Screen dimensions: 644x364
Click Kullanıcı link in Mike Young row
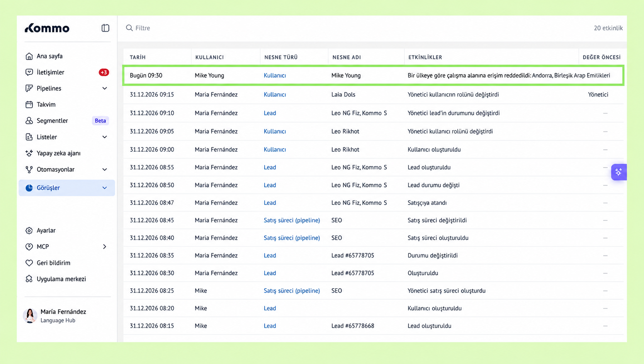tap(275, 75)
